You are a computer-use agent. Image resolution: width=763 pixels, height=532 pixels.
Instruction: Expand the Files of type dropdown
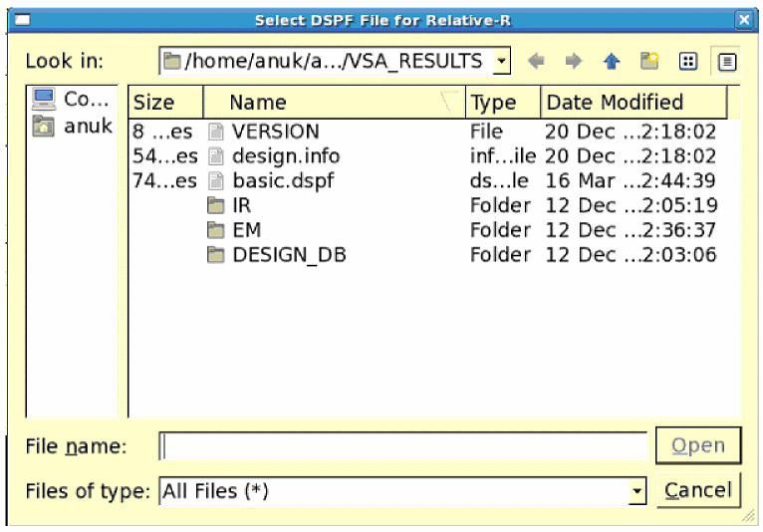pos(636,491)
